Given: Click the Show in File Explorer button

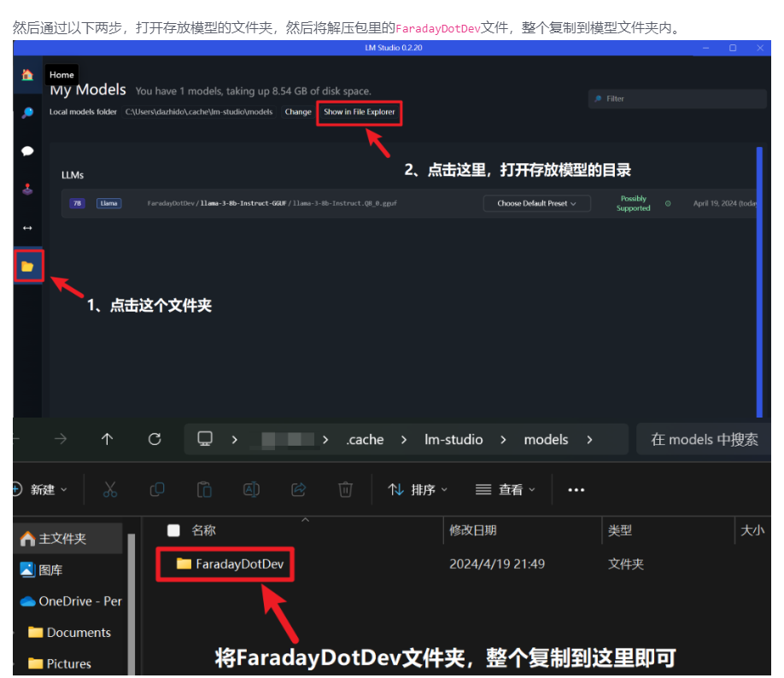Looking at the screenshot, I should [x=359, y=112].
